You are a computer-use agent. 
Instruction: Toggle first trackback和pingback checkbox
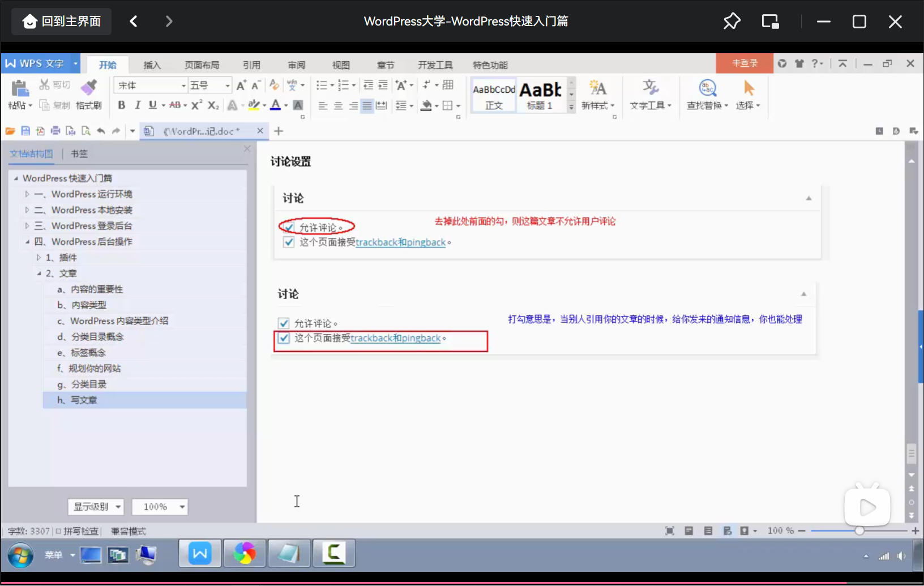pos(289,242)
